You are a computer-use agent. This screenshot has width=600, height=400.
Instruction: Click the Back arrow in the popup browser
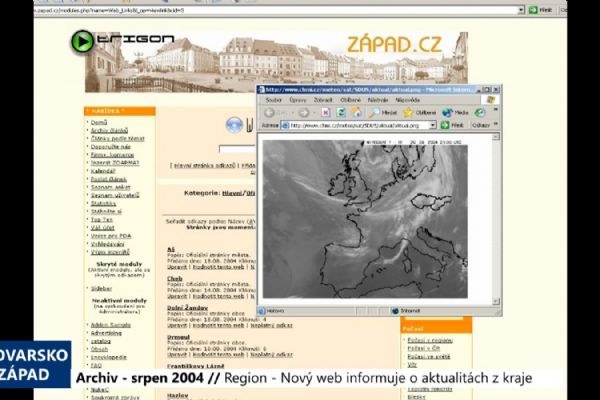(270, 113)
